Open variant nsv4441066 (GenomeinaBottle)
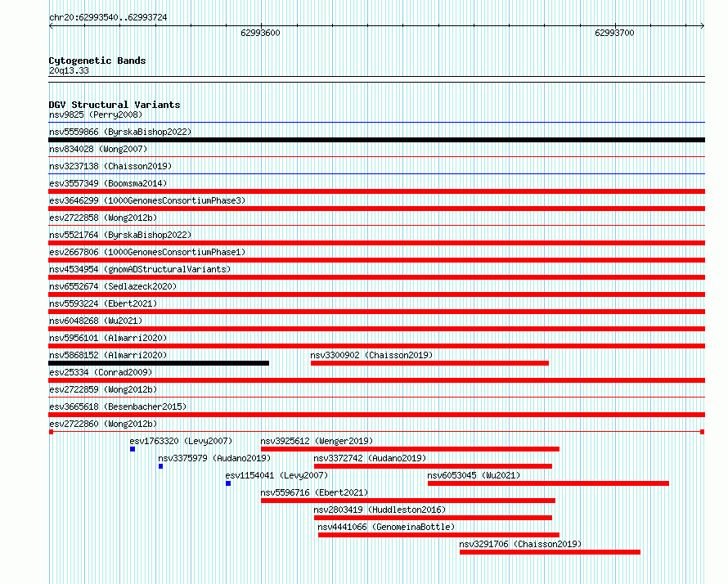Screen dimensions: 728x584 click(386, 527)
